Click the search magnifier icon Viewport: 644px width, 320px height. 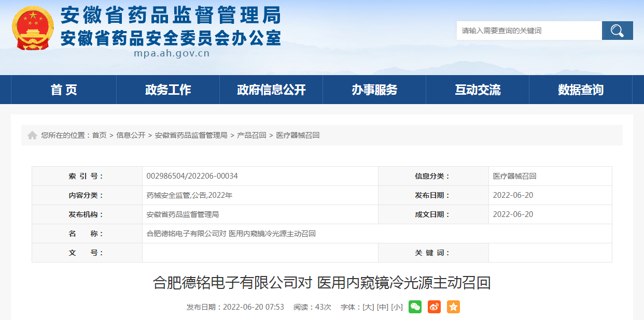point(617,30)
